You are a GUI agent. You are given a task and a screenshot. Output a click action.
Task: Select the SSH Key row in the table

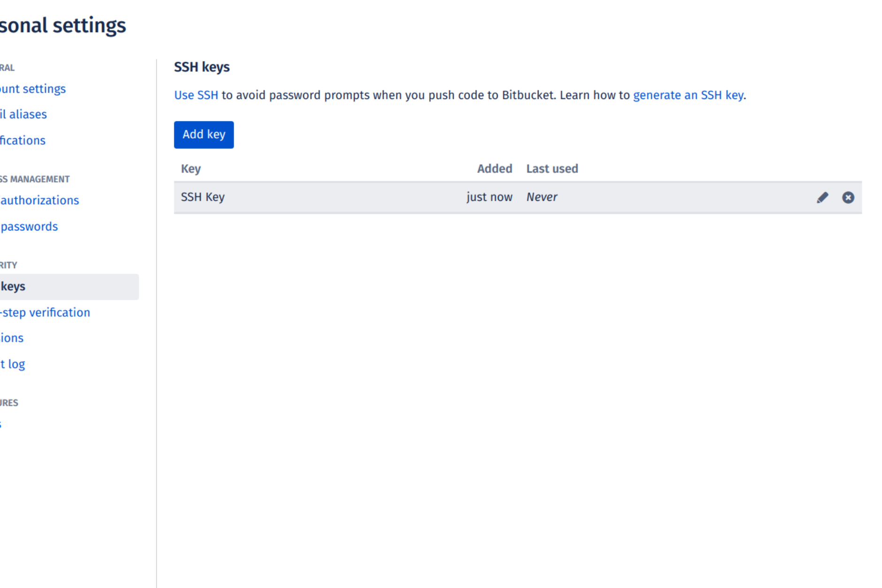[203, 197]
